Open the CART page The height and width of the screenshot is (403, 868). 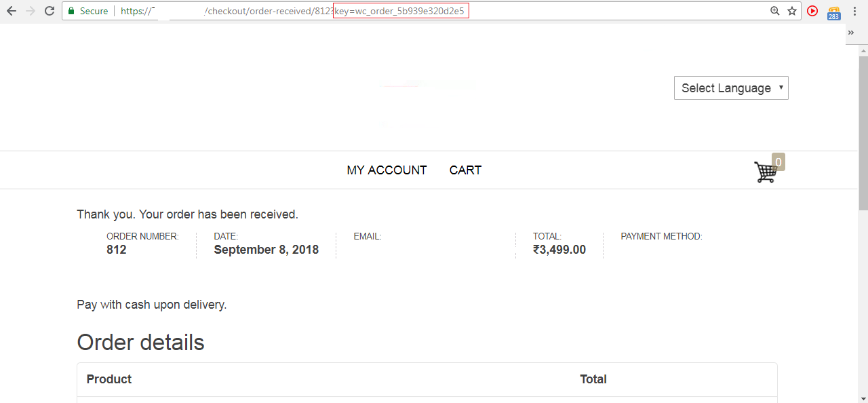[465, 170]
